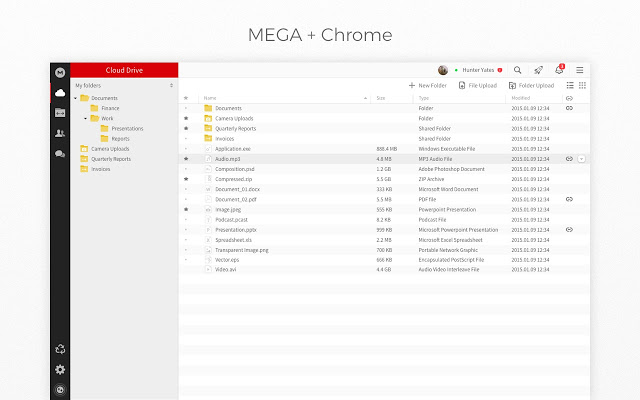The image size is (640, 400).
Task: Collapse the Documents folder in tree
Action: pyautogui.click(x=76, y=98)
